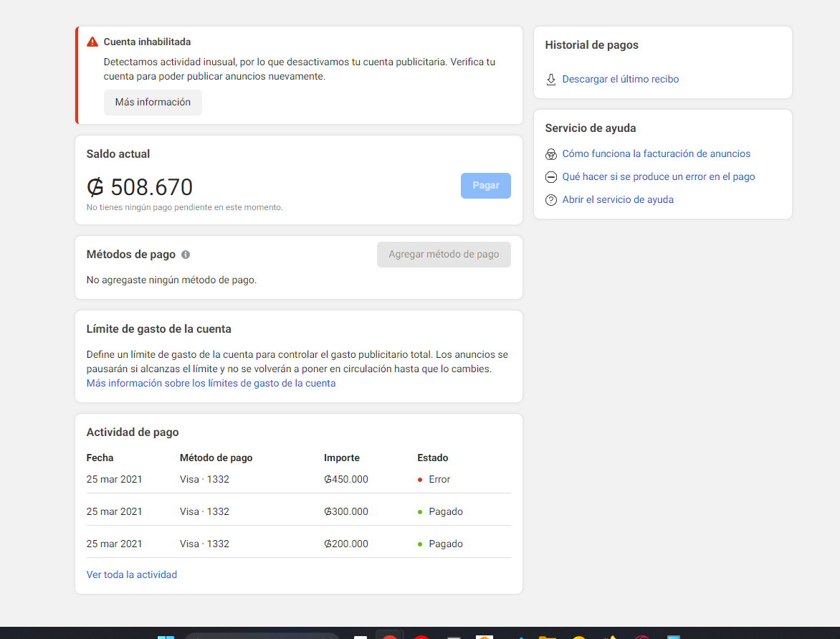Click Descargar el último recibo link text
840x639 pixels.
[620, 80]
